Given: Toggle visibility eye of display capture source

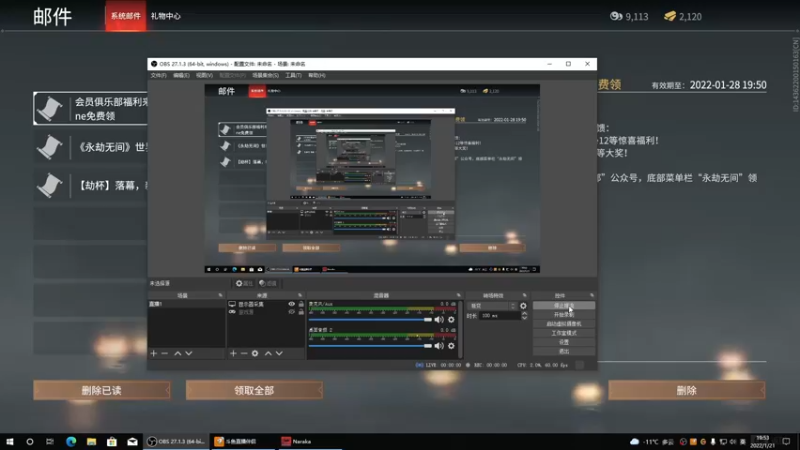Looking at the screenshot, I should tap(291, 304).
